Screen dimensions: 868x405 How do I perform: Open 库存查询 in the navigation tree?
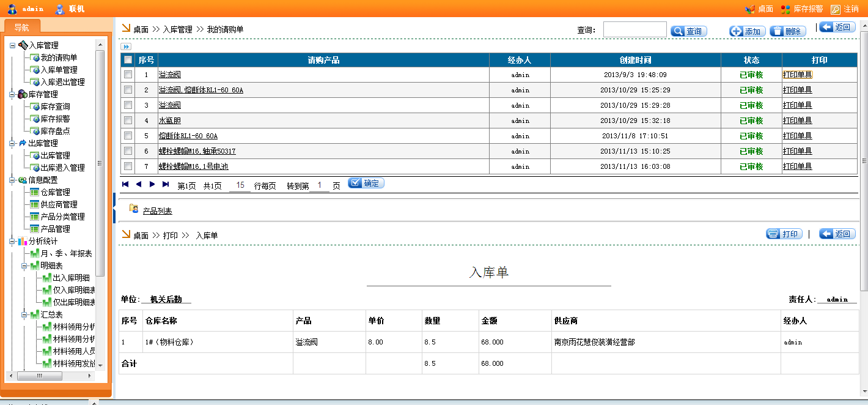tap(55, 106)
